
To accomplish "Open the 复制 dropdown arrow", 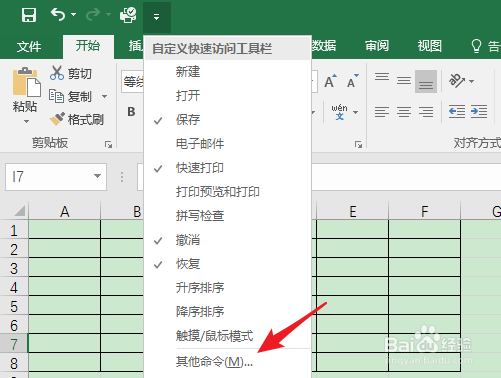I will pos(104,97).
